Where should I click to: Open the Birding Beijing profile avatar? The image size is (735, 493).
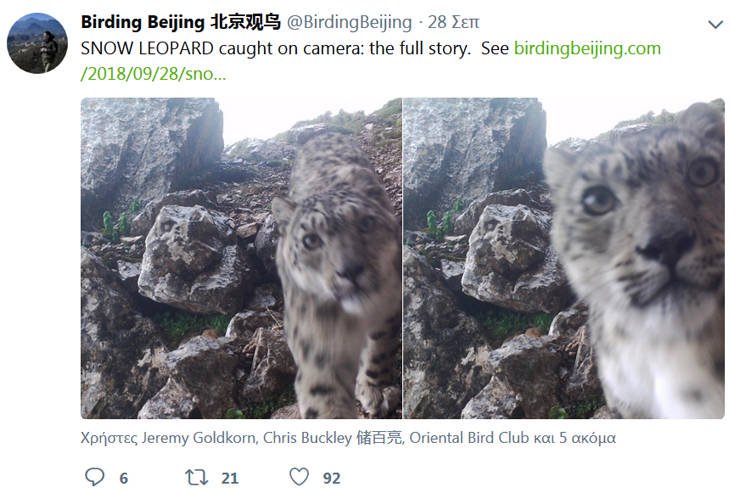pyautogui.click(x=38, y=43)
